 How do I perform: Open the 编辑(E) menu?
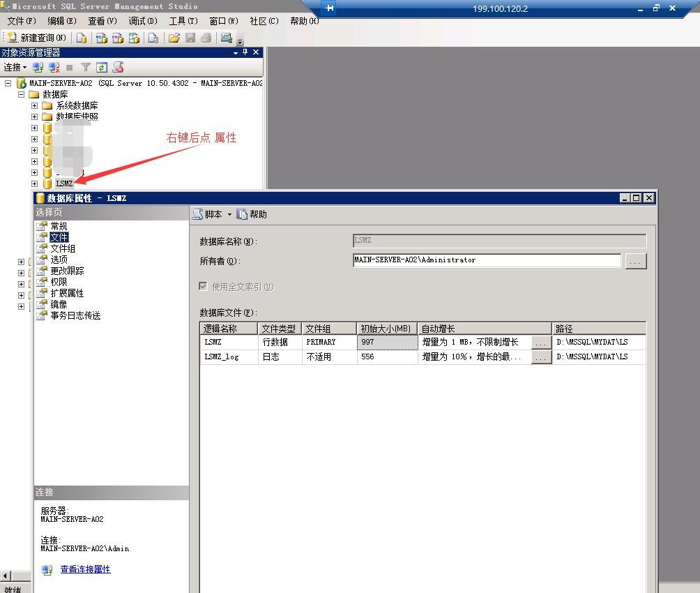pyautogui.click(x=61, y=21)
